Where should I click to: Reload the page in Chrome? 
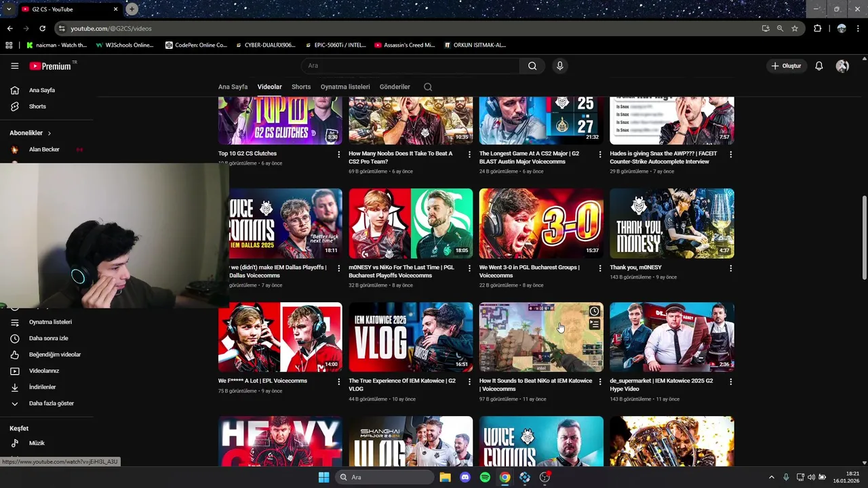(x=42, y=28)
